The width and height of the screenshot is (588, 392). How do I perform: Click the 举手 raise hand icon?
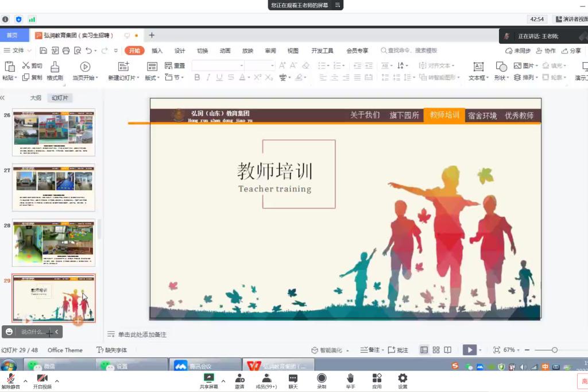click(x=350, y=378)
